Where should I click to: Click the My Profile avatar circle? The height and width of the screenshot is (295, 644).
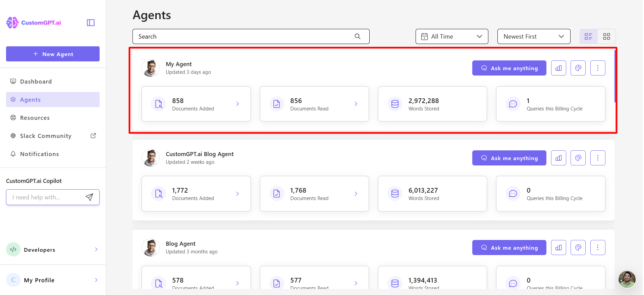click(x=13, y=280)
